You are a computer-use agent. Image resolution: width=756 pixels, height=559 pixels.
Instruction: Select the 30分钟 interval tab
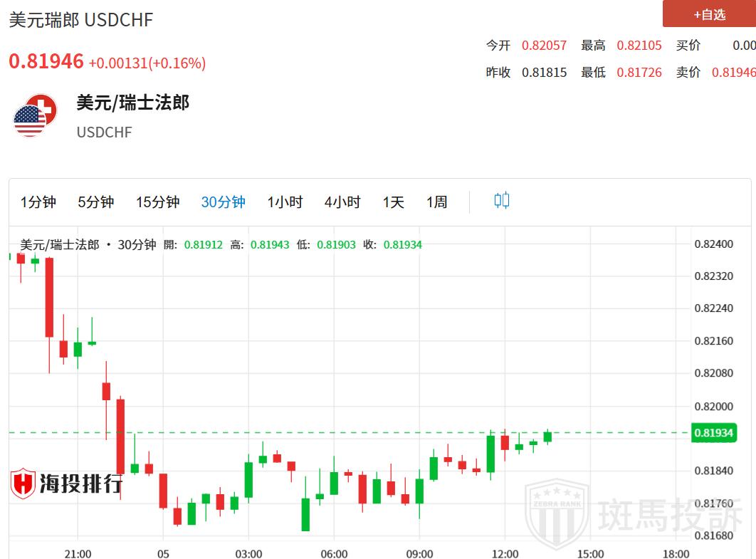click(223, 202)
